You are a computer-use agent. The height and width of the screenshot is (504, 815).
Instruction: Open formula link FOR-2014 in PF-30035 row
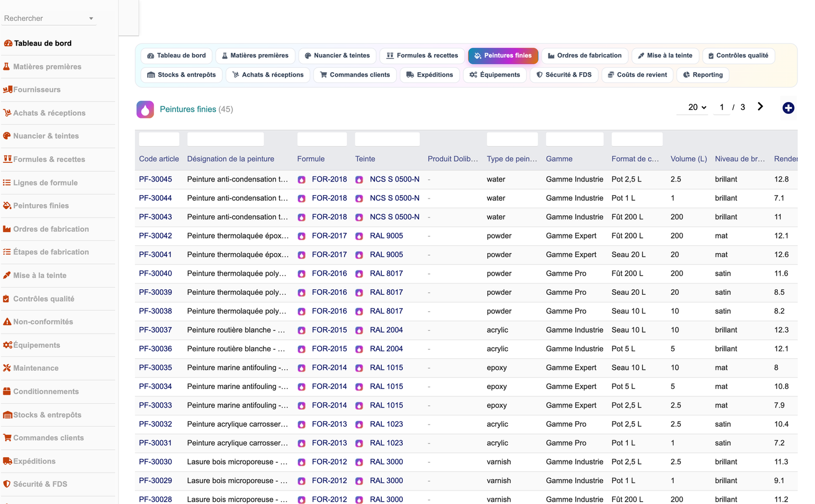coord(329,368)
